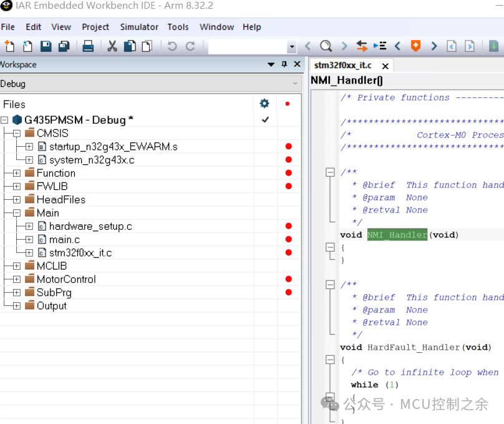Screen dimensions: 504x424
Task: Undo the last edit
Action: (x=172, y=46)
